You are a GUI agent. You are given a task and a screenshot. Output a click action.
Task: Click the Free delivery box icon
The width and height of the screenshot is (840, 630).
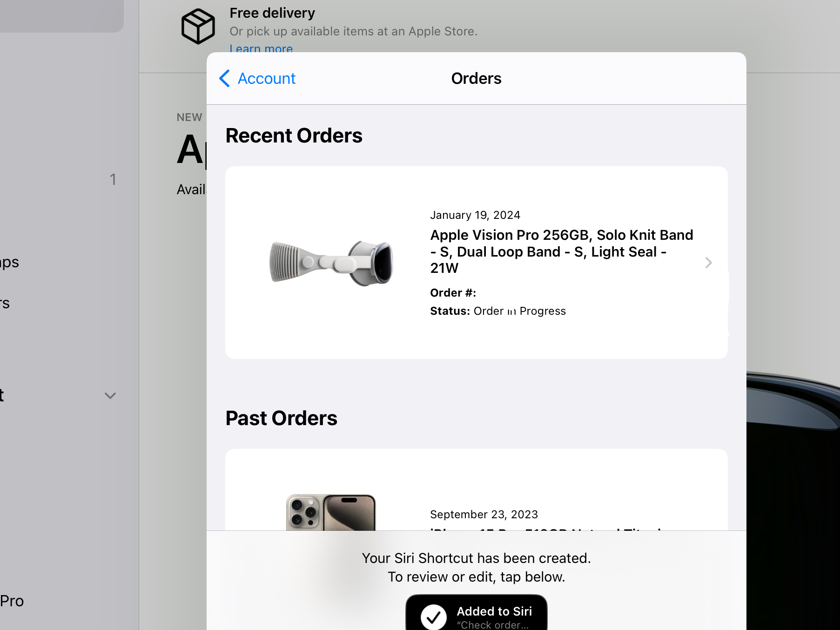point(198,27)
